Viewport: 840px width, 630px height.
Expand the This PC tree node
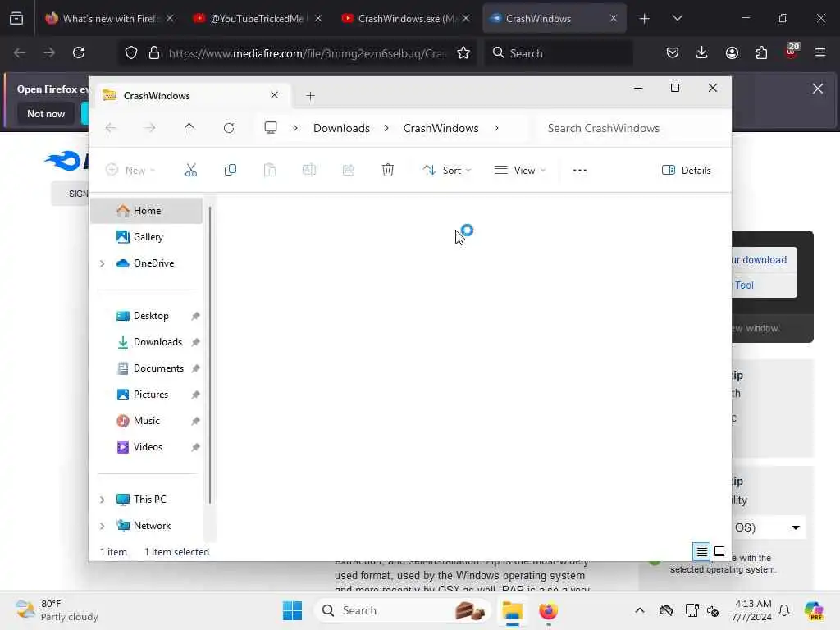pyautogui.click(x=103, y=500)
